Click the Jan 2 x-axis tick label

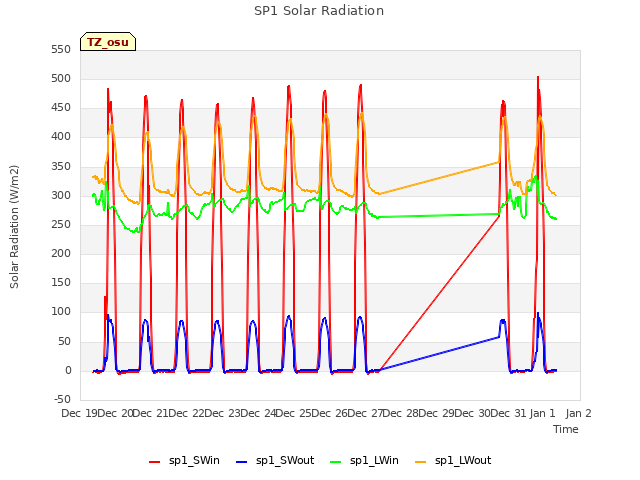[578, 413]
